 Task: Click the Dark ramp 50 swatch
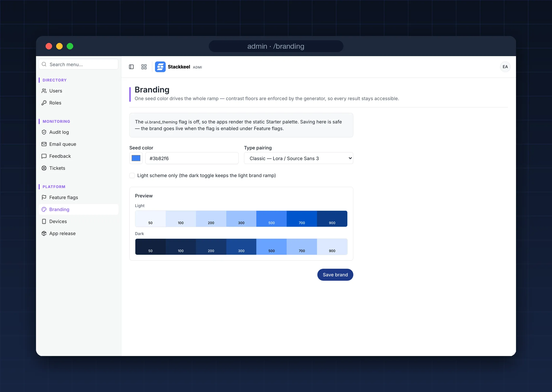[150, 247]
